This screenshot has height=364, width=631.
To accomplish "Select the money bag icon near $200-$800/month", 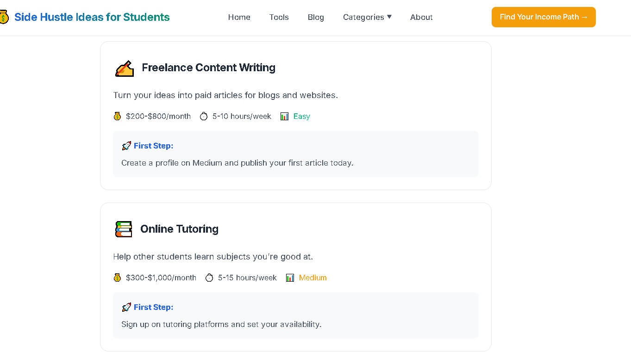I will tap(117, 116).
